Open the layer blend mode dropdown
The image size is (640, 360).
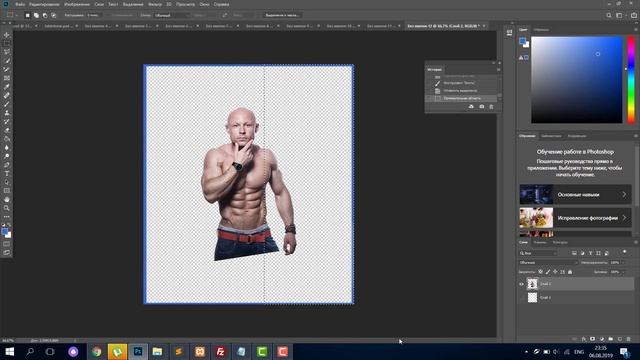[x=548, y=262]
